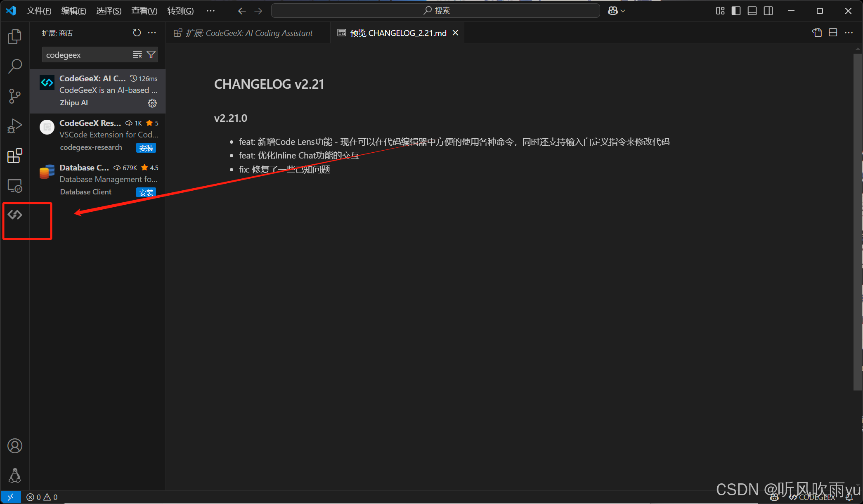
Task: Open the CodeGeeX sidebar icon
Action: pos(15,215)
